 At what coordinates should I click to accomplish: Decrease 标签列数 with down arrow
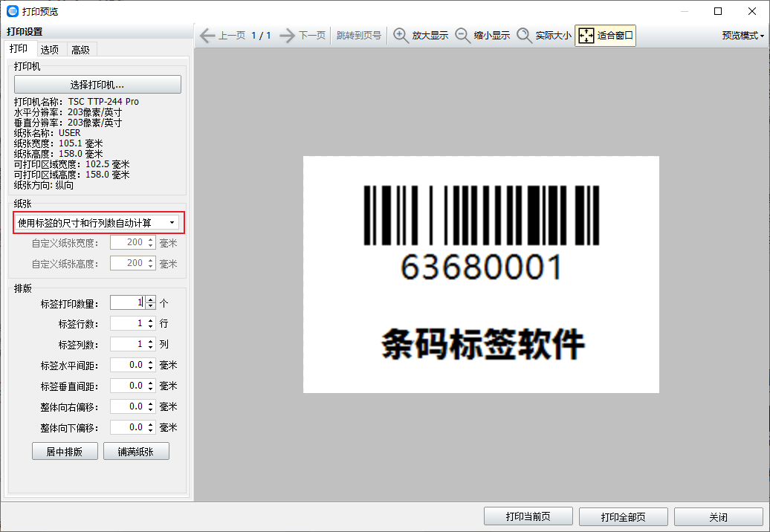[x=151, y=348]
